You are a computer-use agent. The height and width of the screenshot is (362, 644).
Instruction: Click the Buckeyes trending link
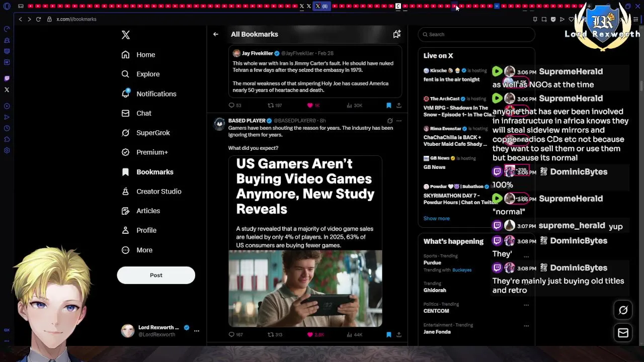[x=462, y=270]
